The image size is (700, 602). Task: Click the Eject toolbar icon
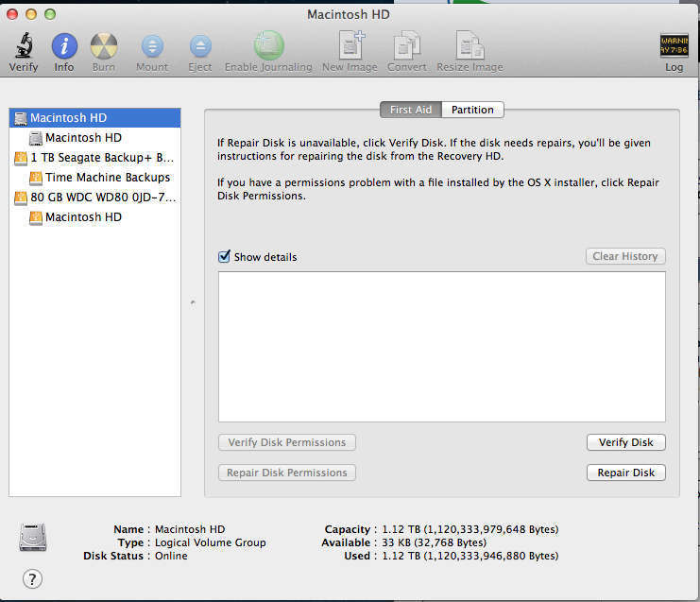click(200, 46)
